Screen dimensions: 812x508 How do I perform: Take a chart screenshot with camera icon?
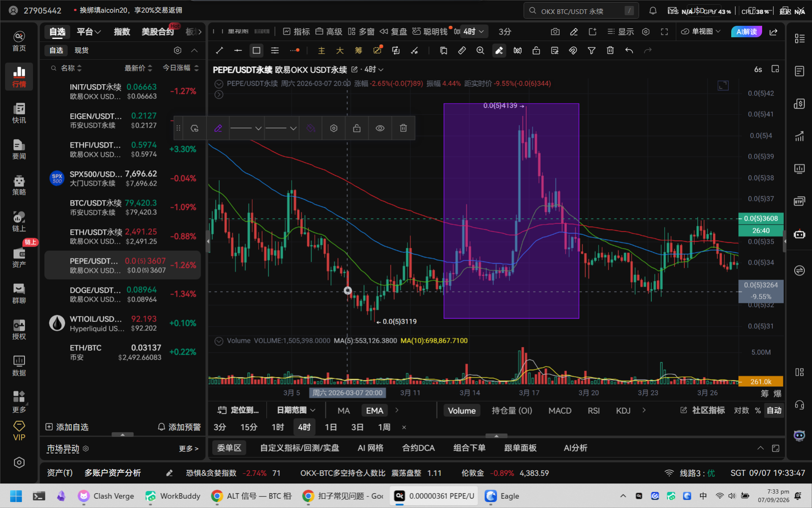[555, 32]
